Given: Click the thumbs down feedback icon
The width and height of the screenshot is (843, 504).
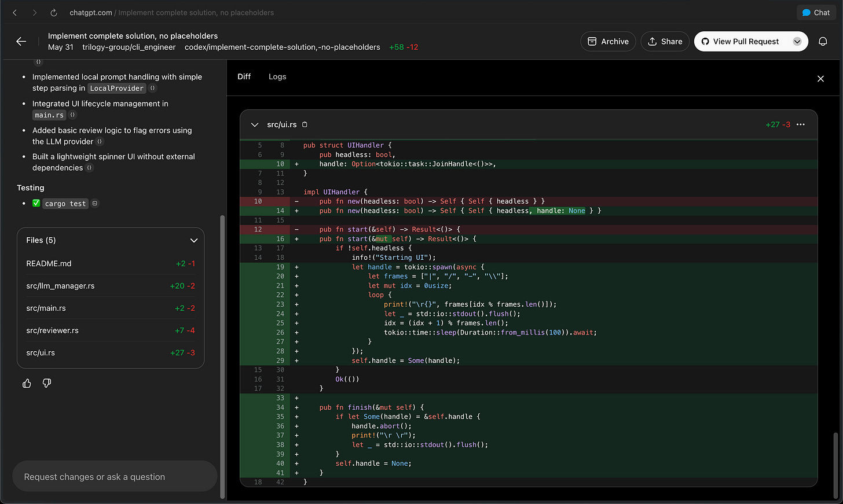Looking at the screenshot, I should click(x=47, y=383).
